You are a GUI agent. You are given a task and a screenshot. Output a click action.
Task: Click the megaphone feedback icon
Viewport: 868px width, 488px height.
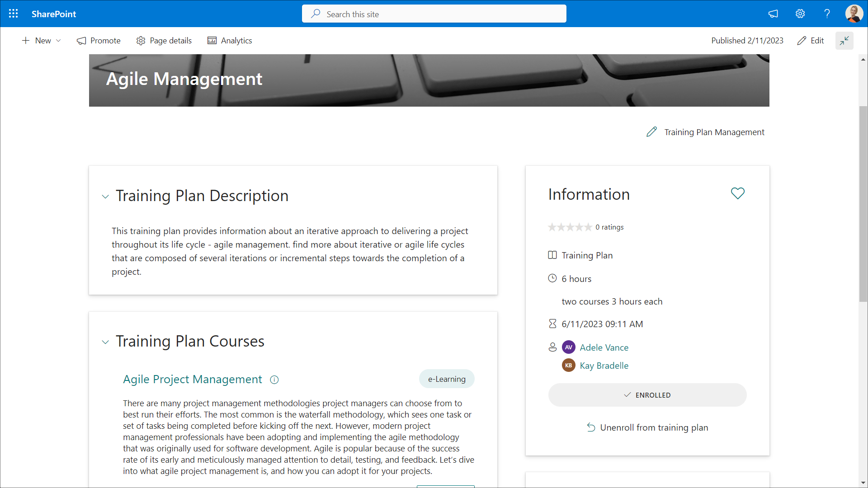click(x=773, y=14)
